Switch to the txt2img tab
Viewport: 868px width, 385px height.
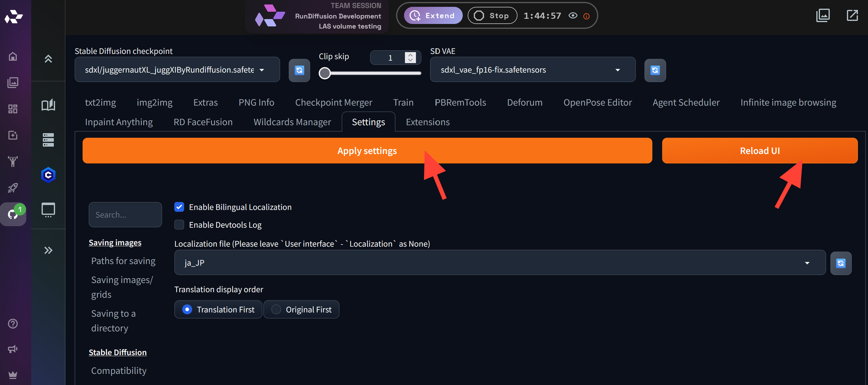point(101,102)
